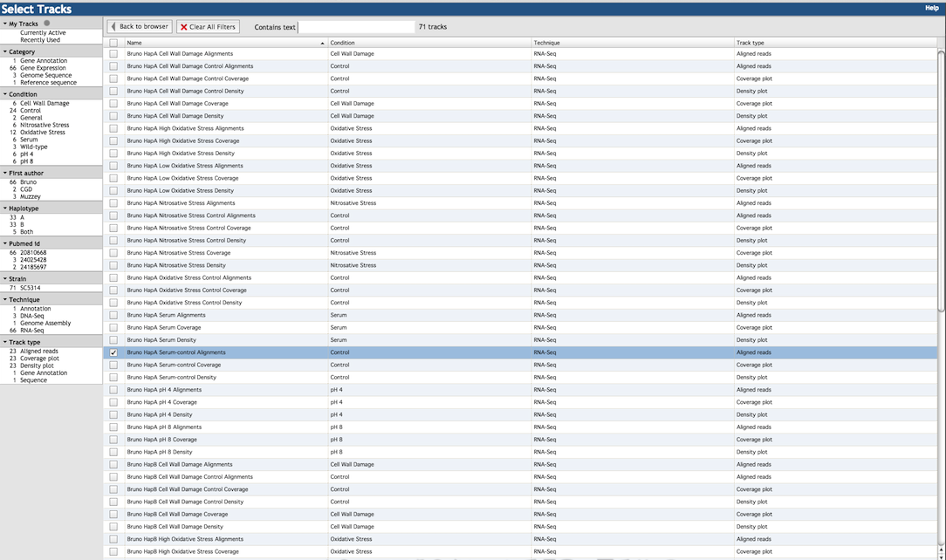The width and height of the screenshot is (946, 560).
Task: Click the Back to browser arrow icon
Action: tap(114, 27)
